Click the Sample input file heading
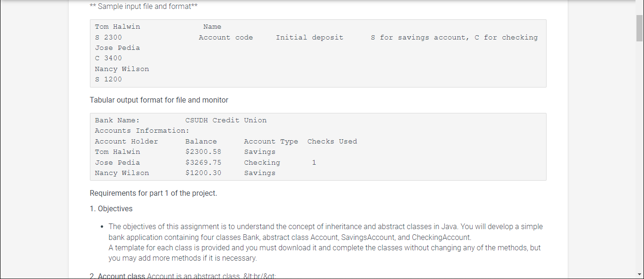Image resolution: width=644 pixels, height=279 pixels. click(x=142, y=6)
